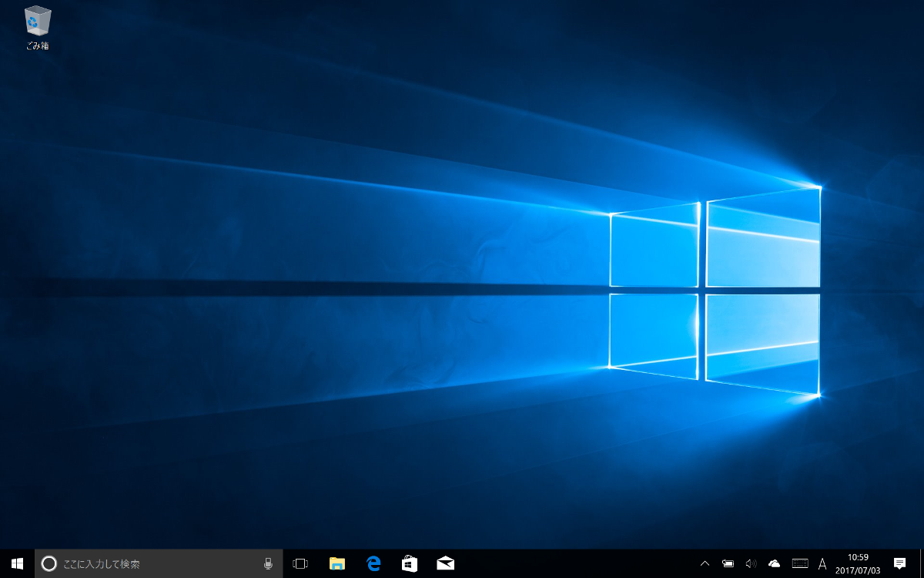Viewport: 924px width, 578px height.
Task: Open Task View from the taskbar
Action: tap(300, 563)
